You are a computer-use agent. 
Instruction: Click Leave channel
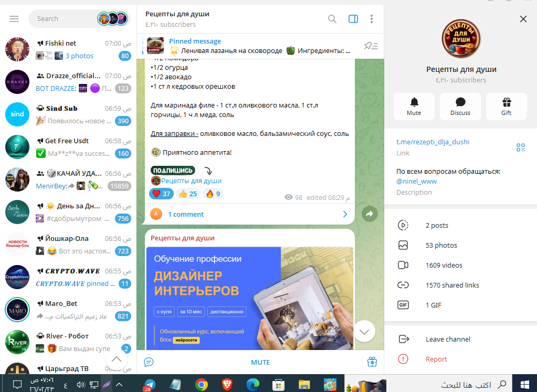[461, 339]
